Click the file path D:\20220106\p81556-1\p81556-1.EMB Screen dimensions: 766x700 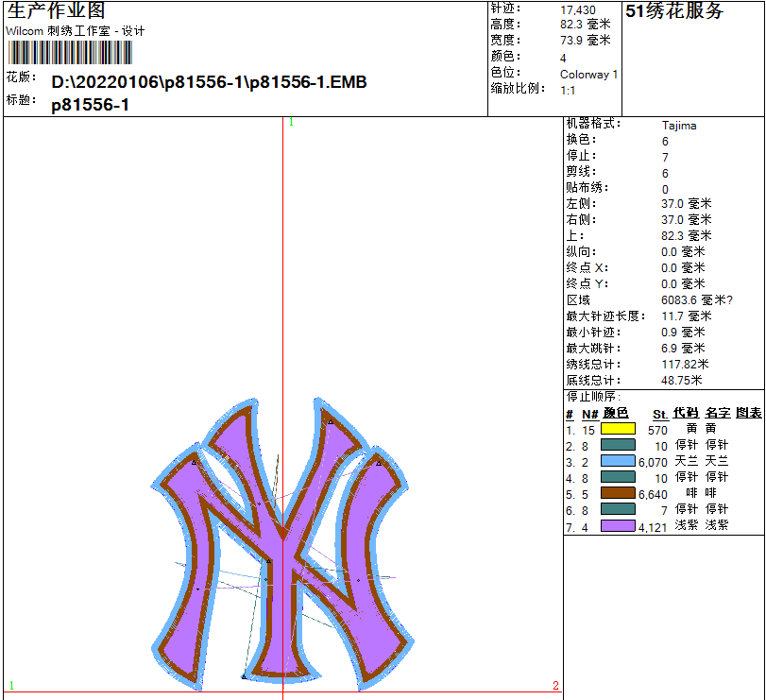click(x=209, y=82)
